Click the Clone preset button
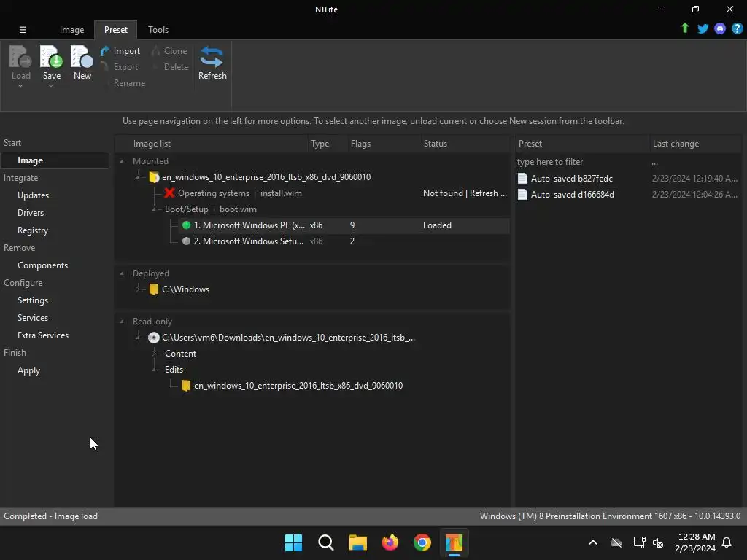Image resolution: width=747 pixels, height=560 pixels. tap(169, 51)
